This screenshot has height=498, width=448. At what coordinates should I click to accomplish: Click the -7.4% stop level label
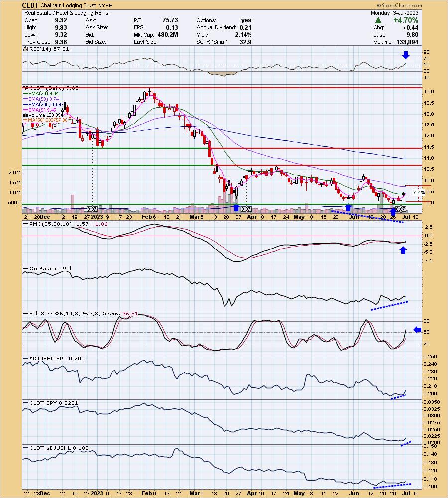(x=418, y=192)
